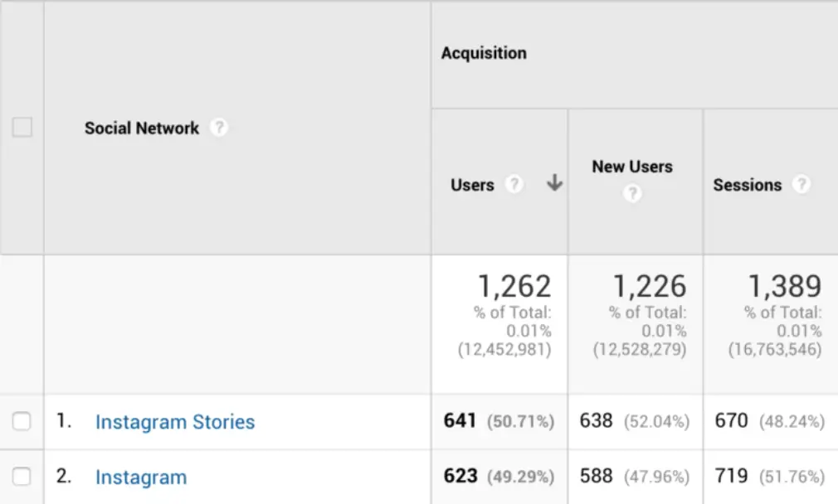Click the Acquisition group header
Image resolution: width=838 pixels, height=504 pixels.
click(x=484, y=53)
